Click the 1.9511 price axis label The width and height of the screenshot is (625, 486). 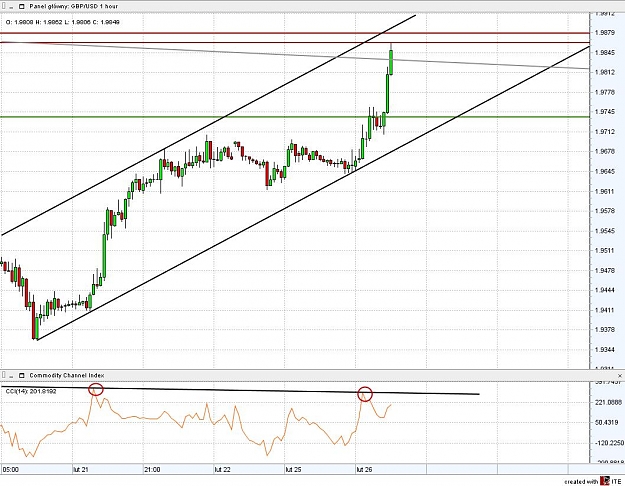pyautogui.click(x=604, y=251)
